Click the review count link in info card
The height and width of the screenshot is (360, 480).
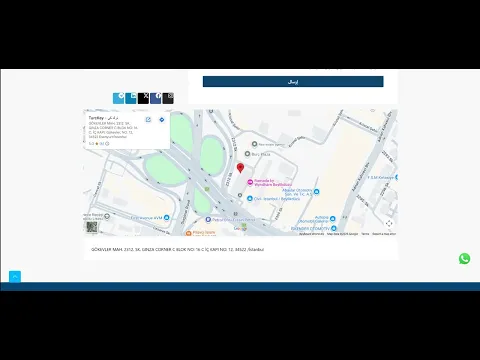[x=102, y=144]
